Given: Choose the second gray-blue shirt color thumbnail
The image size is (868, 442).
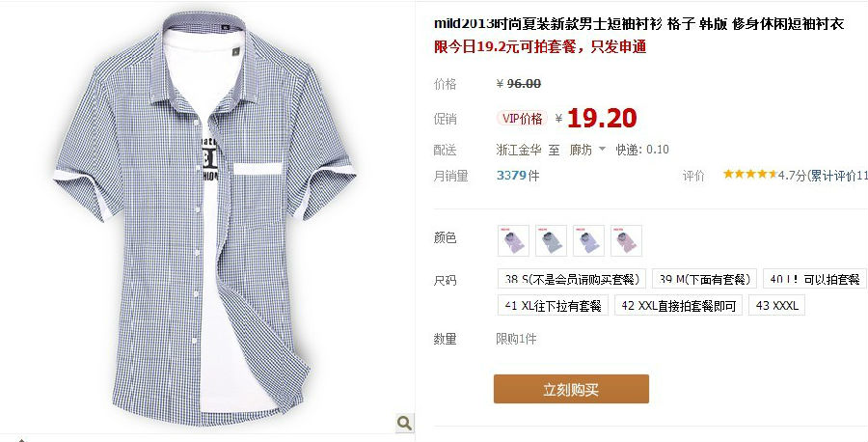Looking at the screenshot, I should [551, 240].
